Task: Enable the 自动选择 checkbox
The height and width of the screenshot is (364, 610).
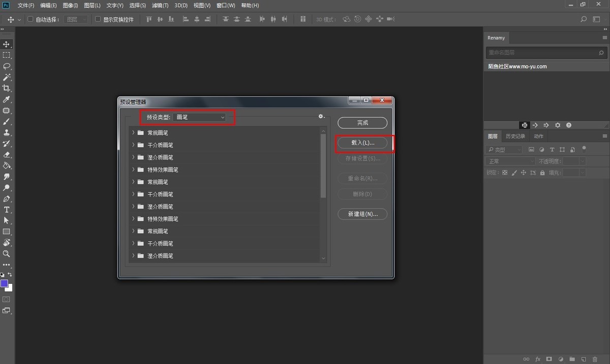Action: (30, 19)
